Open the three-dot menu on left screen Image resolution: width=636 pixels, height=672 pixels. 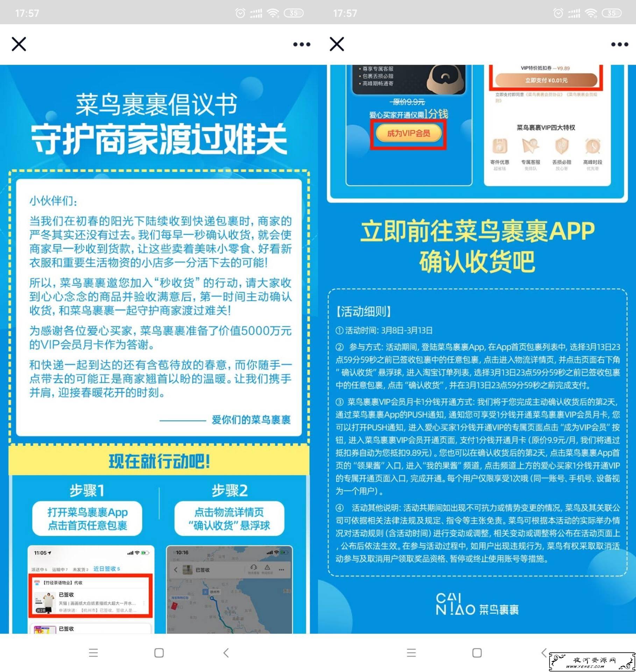(x=302, y=44)
